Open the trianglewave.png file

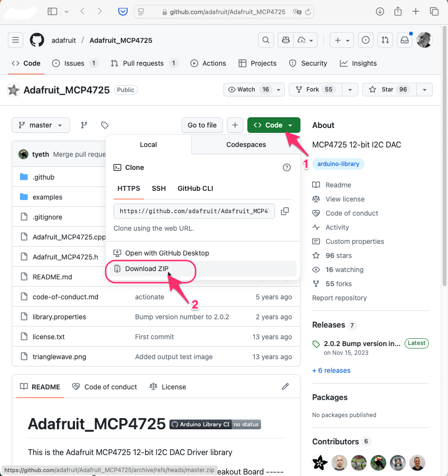[x=59, y=357]
